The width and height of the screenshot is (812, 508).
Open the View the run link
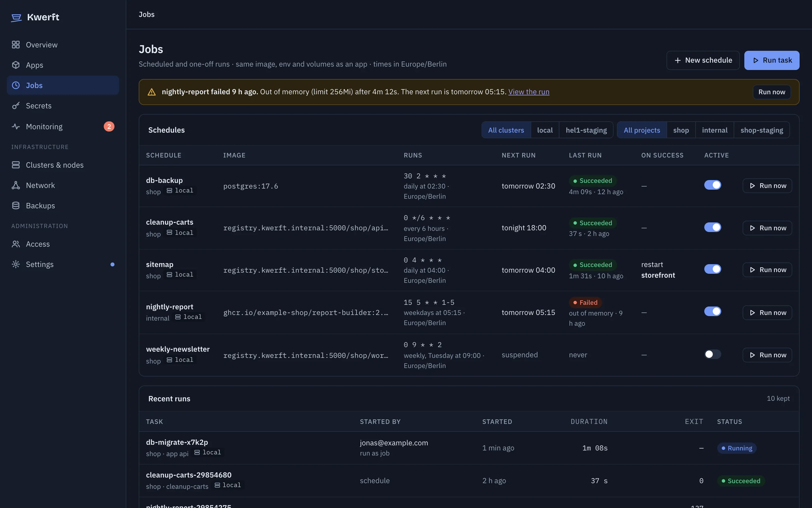point(529,92)
